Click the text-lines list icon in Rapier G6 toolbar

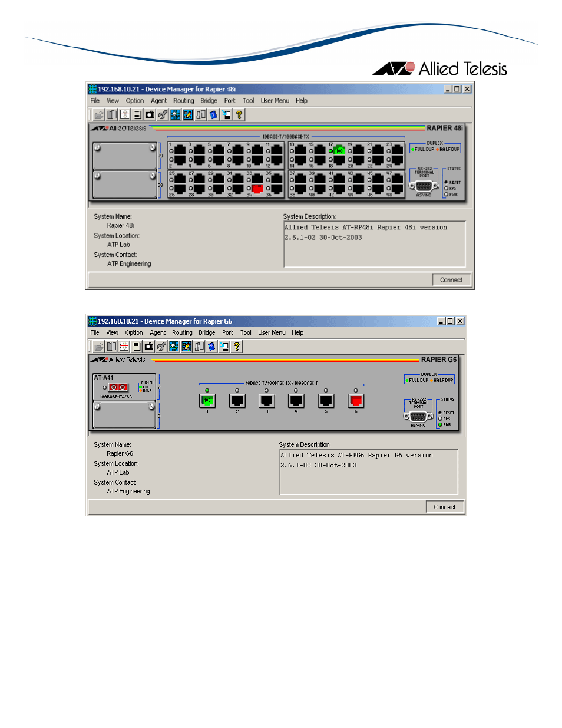click(137, 347)
